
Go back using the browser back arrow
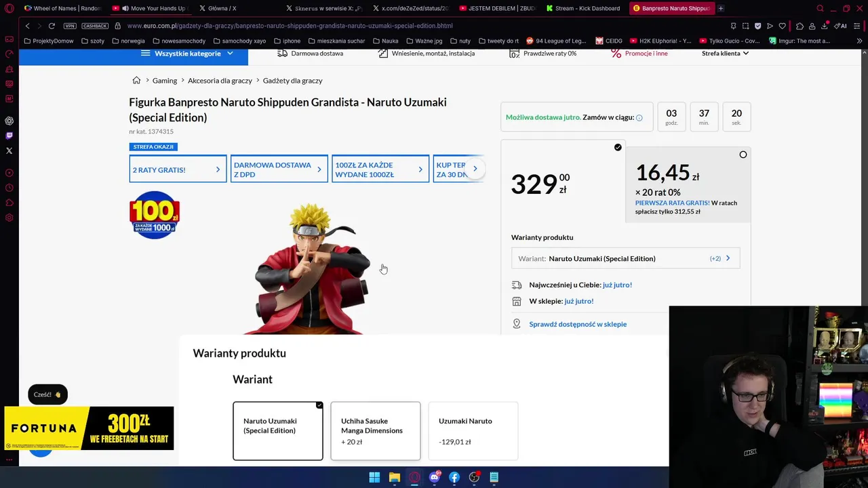tap(27, 26)
